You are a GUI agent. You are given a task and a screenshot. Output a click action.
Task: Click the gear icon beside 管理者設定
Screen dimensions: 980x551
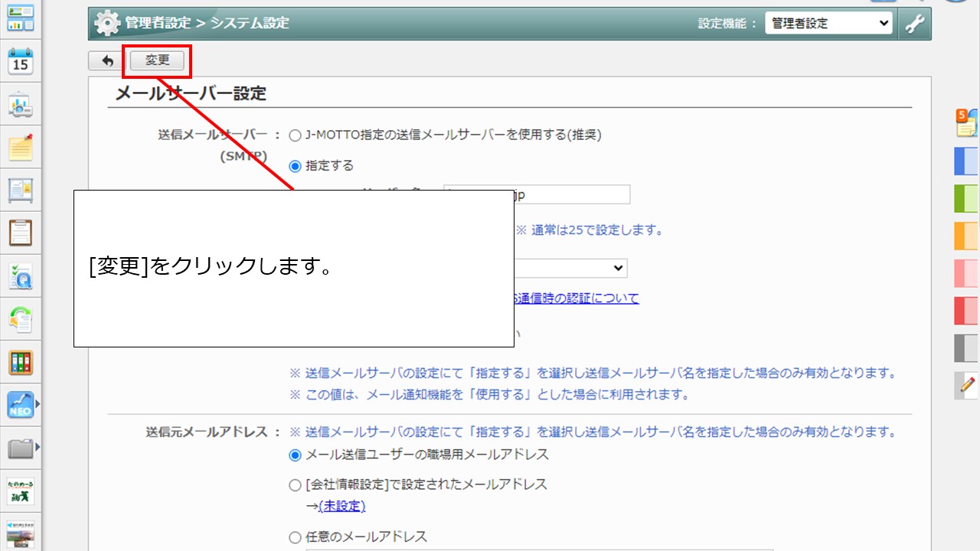[106, 24]
